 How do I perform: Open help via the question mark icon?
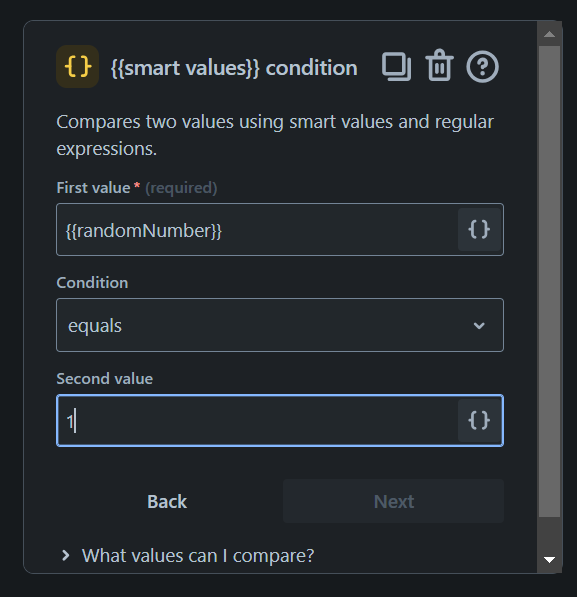[482, 67]
